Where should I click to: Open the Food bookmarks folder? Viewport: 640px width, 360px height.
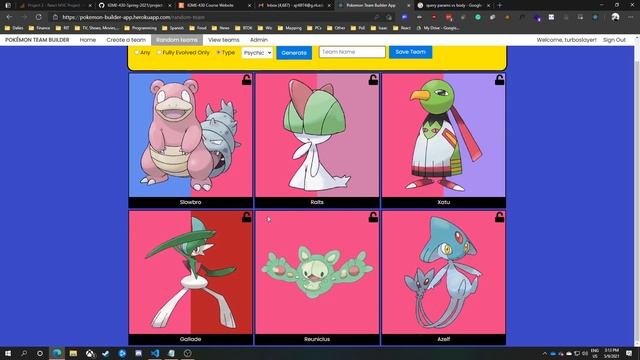[198, 28]
